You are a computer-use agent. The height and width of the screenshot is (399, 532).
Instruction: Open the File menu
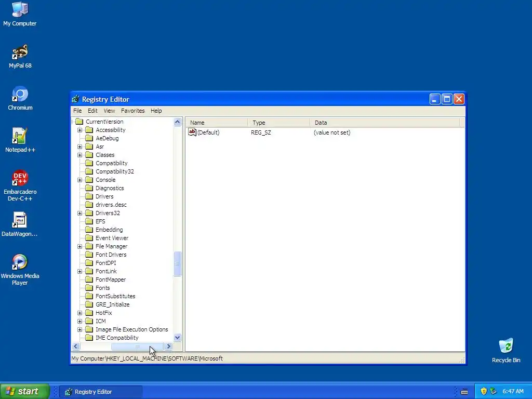(x=77, y=111)
